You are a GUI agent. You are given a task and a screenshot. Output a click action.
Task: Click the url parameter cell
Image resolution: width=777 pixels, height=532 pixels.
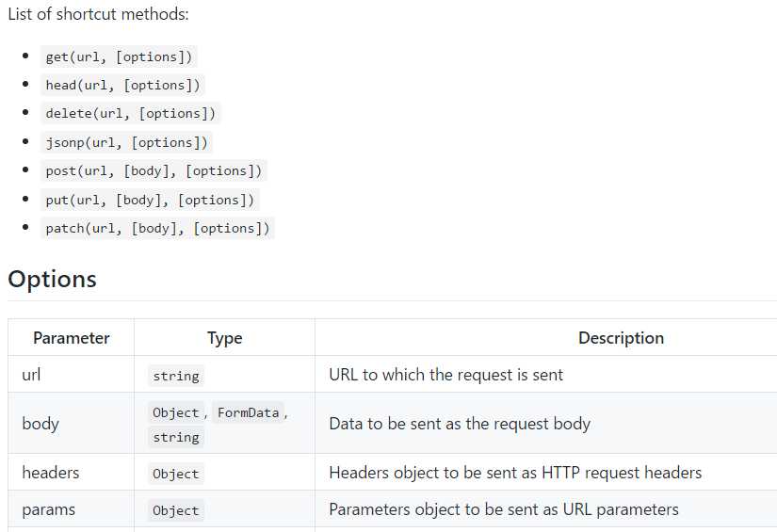coord(31,375)
